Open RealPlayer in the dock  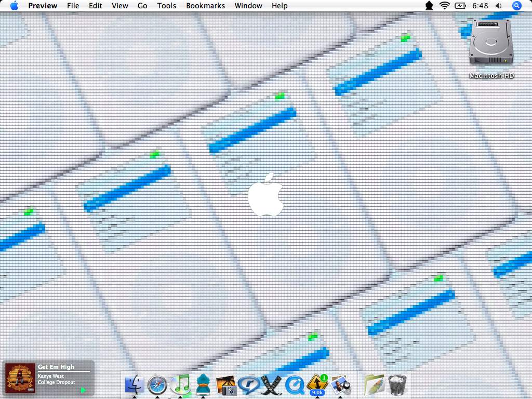[249, 385]
